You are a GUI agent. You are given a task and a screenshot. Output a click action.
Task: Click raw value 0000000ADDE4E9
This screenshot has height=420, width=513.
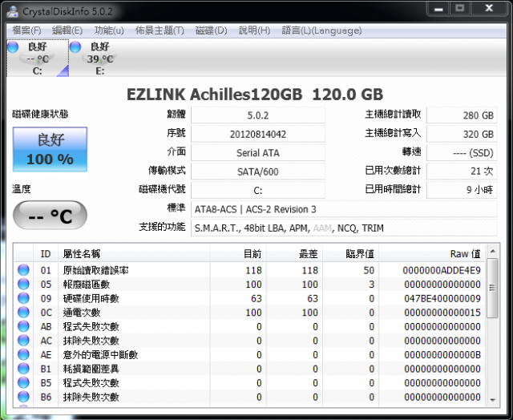pyautogui.click(x=442, y=270)
